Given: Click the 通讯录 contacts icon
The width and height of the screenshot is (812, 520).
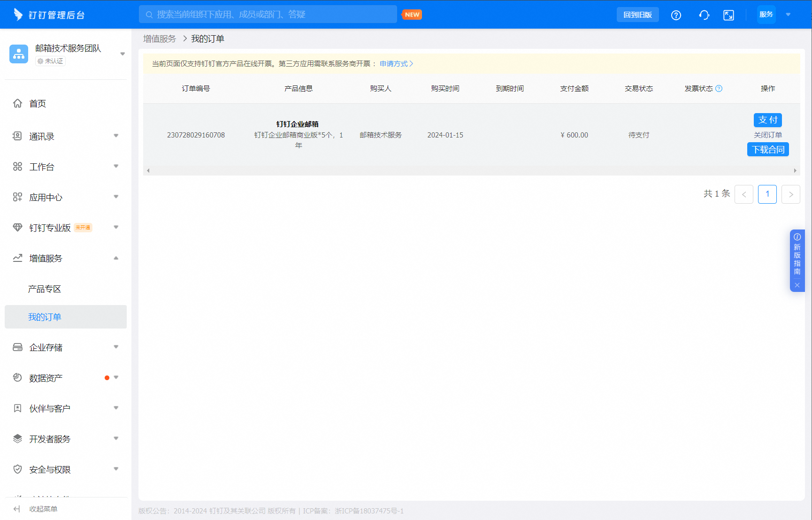Looking at the screenshot, I should pos(17,136).
